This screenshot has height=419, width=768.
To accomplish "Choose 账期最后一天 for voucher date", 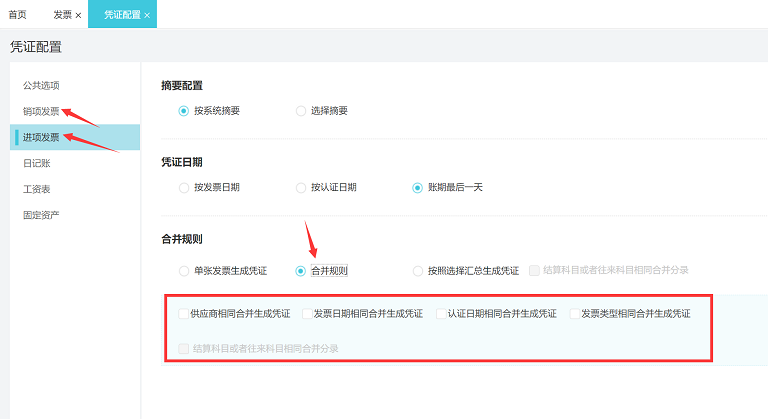I will 417,188.
